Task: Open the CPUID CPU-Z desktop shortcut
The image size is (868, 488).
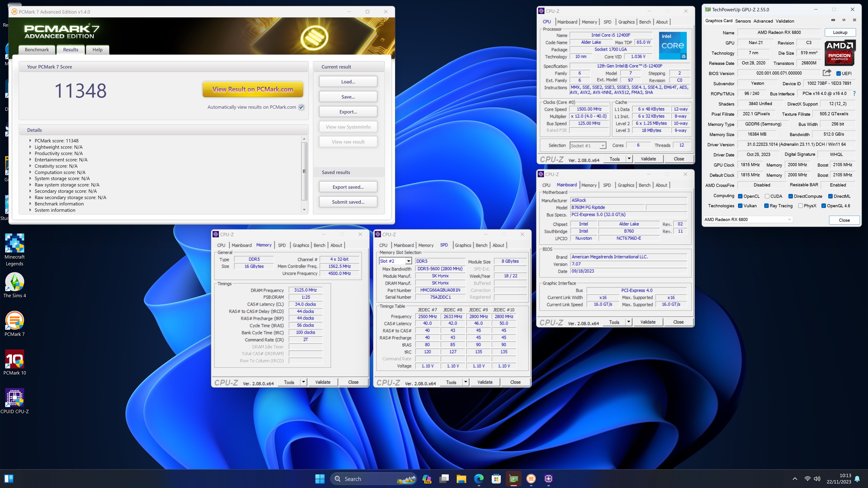Action: pyautogui.click(x=14, y=401)
